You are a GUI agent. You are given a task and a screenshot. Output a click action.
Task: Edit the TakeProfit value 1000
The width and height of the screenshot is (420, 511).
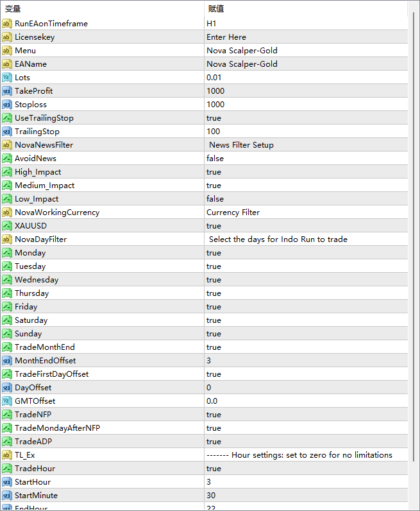[215, 91]
